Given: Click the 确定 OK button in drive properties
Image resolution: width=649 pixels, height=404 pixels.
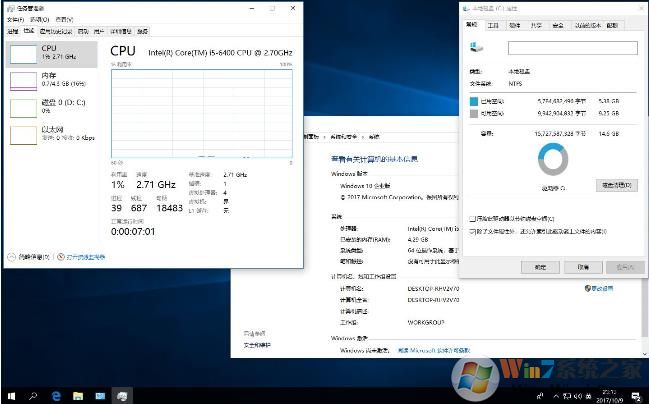Looking at the screenshot, I should [x=540, y=267].
